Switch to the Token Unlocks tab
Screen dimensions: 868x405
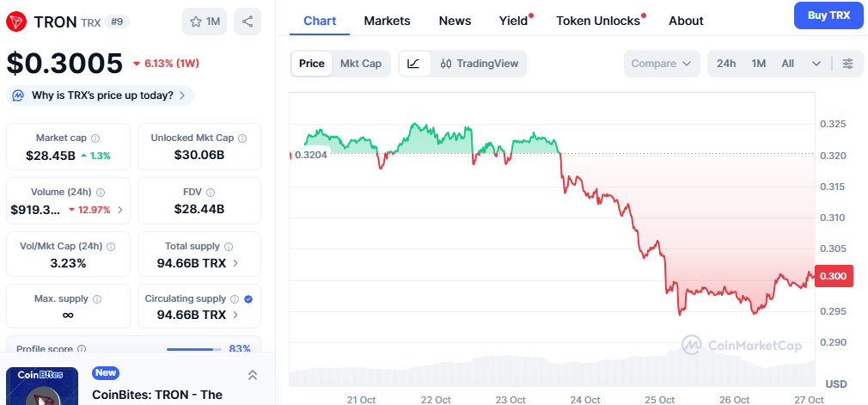click(x=598, y=21)
